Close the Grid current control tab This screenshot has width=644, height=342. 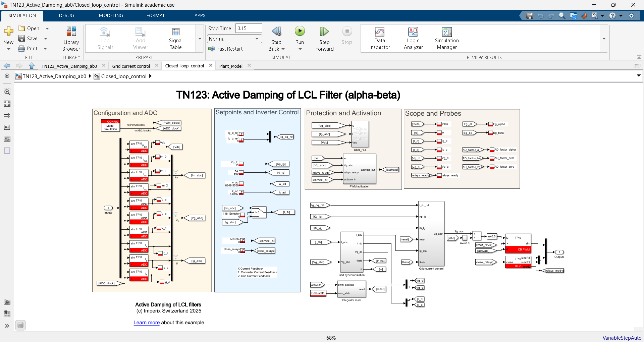157,66
